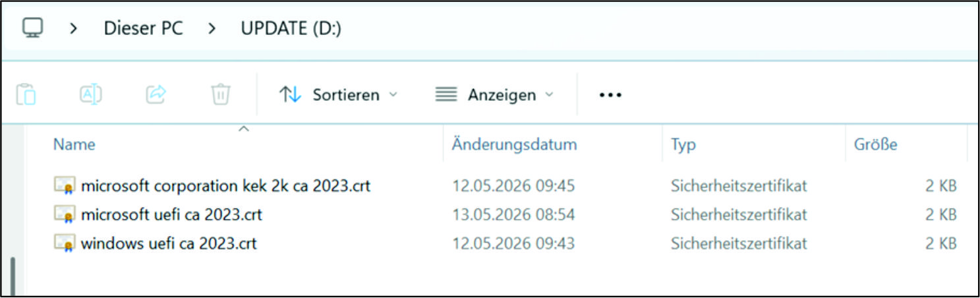Screen dimensions: 980x298
Task: Click date 12.05.2026 09:45
Action: click(513, 186)
